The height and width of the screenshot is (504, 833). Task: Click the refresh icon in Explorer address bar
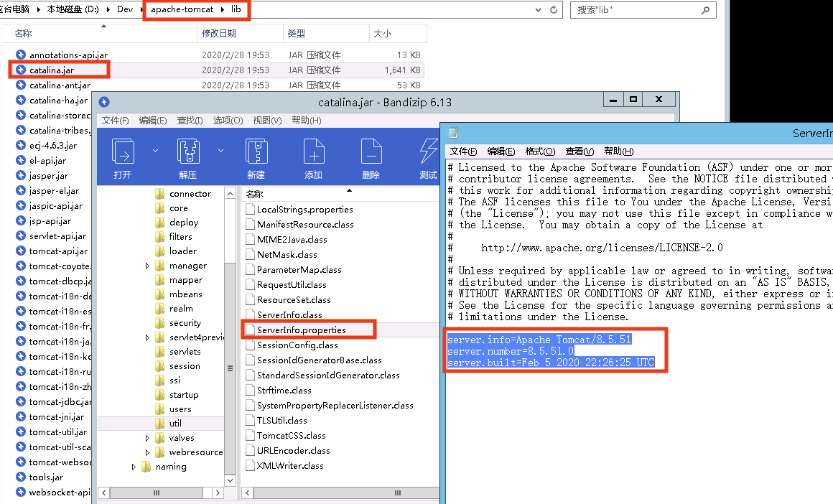click(554, 9)
